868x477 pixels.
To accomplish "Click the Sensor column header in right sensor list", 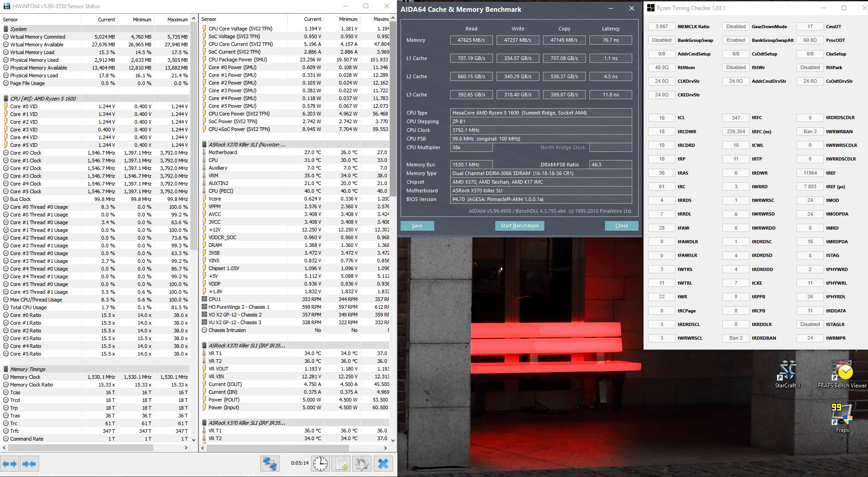I will [x=244, y=20].
